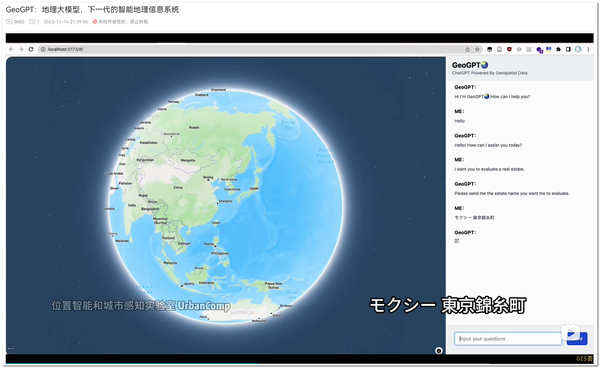Go back with the browser back arrow
The image size is (600, 368).
11,49
